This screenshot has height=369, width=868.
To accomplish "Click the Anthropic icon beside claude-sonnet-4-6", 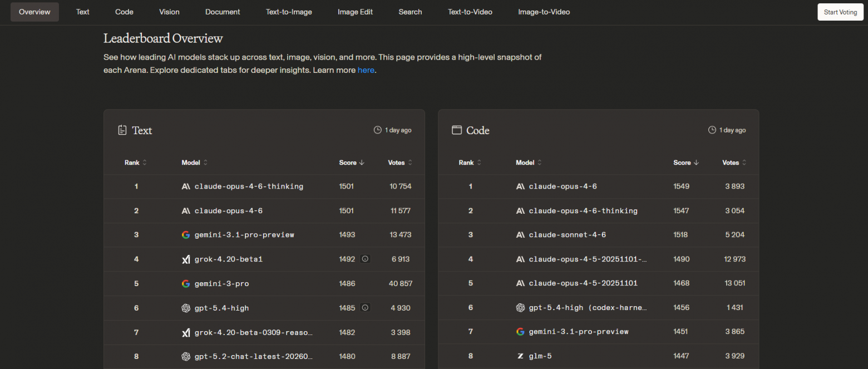I will [x=520, y=235].
